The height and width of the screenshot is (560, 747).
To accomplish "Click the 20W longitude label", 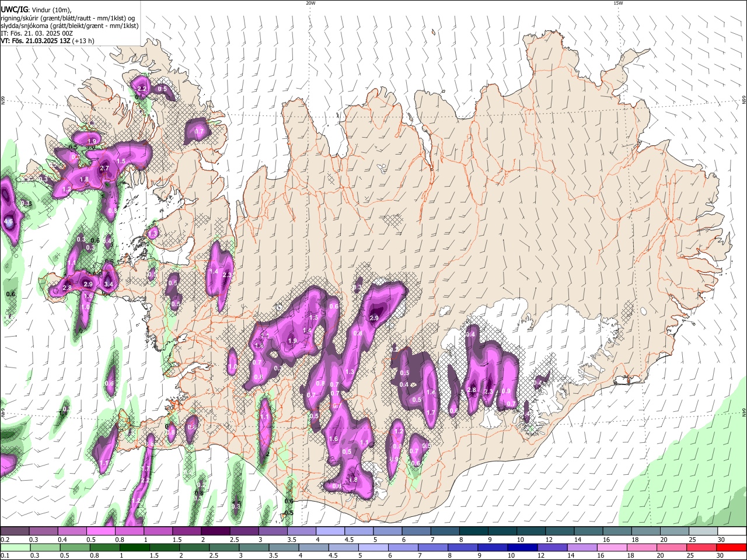I will (x=310, y=3).
